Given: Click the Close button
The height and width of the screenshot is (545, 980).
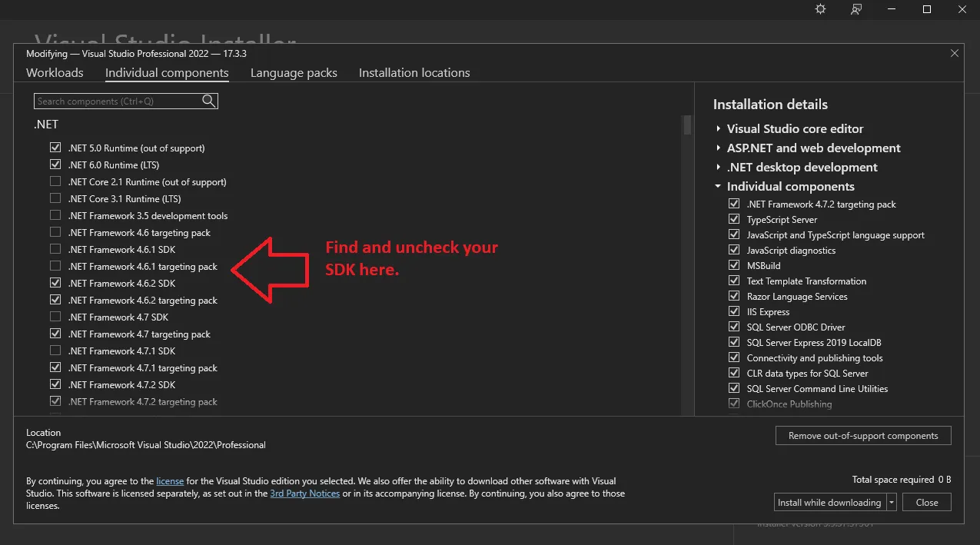Looking at the screenshot, I should coord(927,502).
